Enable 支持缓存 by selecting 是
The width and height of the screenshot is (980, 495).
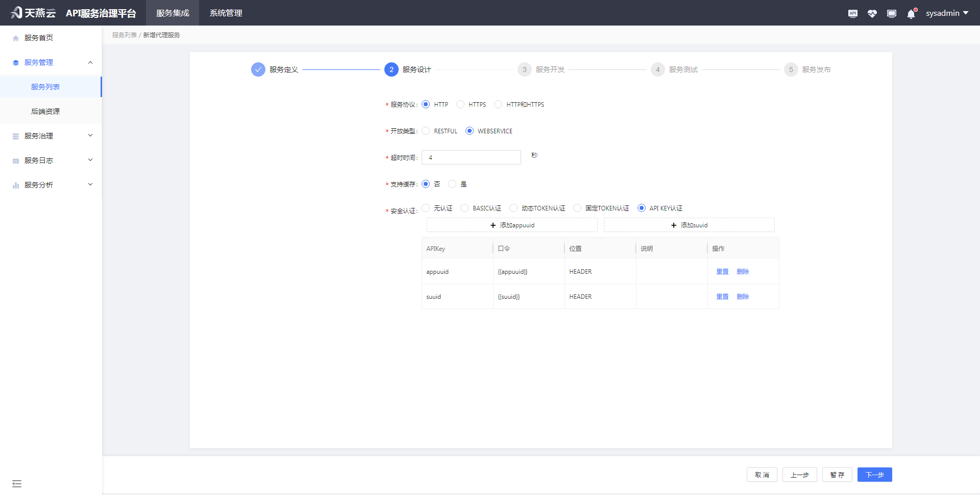click(x=452, y=184)
